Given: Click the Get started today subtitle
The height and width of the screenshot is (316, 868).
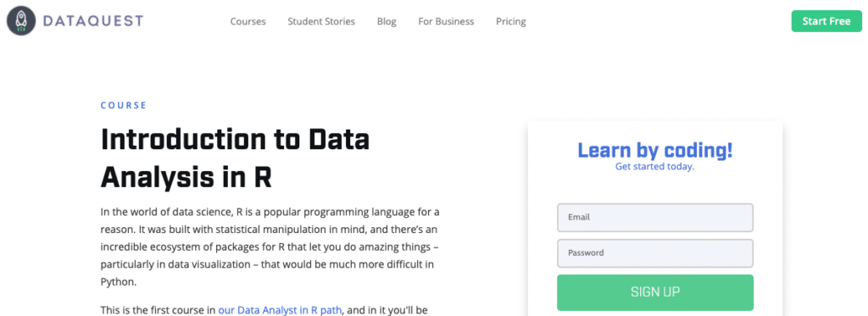Looking at the screenshot, I should [655, 166].
